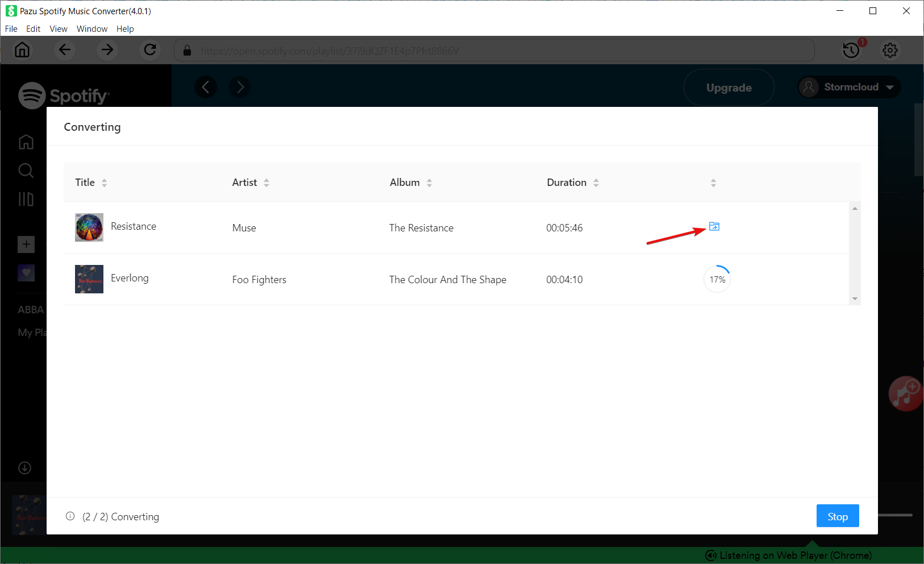Click the Spotify playlist URL address field
The width and height of the screenshot is (924, 564).
pos(494,51)
